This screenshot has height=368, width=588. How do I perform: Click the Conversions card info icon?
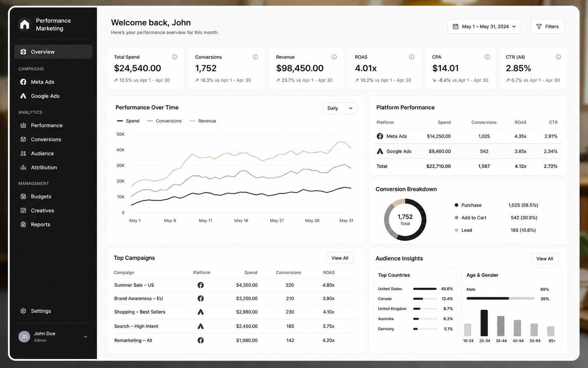coord(255,57)
